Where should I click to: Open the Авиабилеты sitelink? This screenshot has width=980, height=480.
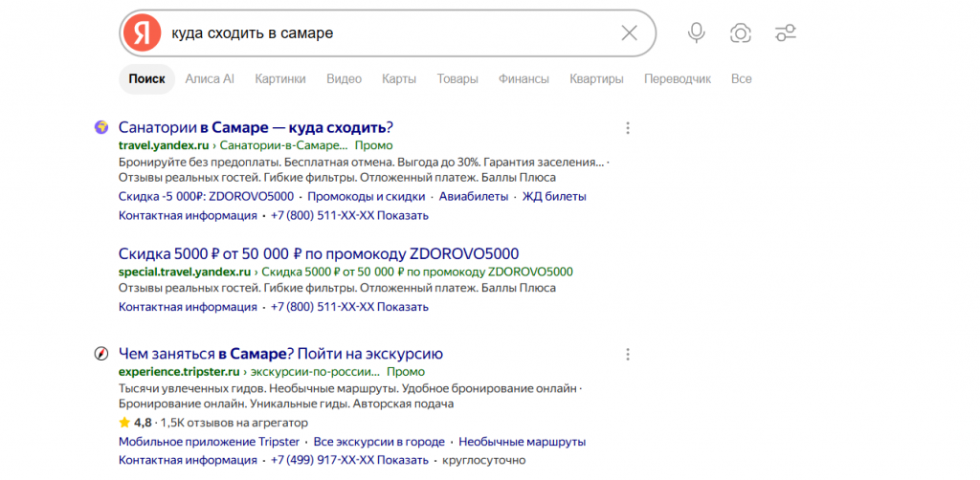474,197
